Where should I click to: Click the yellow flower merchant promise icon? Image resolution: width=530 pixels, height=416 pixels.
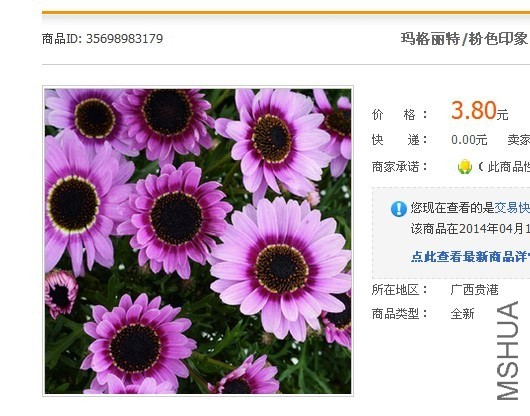point(464,167)
